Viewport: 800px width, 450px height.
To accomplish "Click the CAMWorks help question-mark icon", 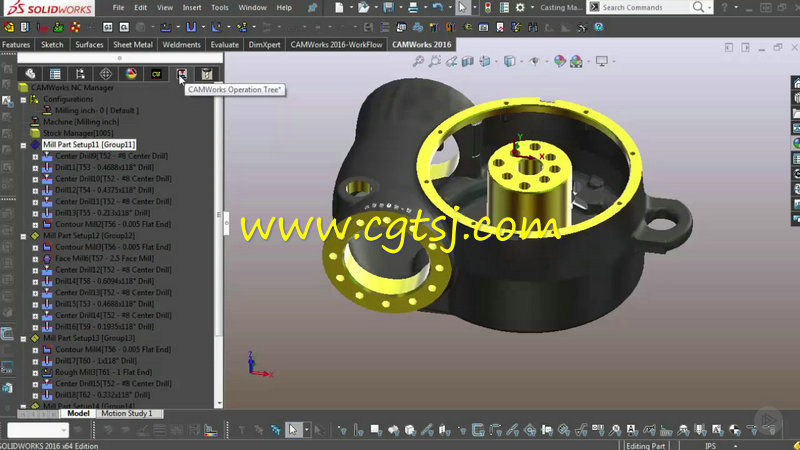I will click(598, 27).
